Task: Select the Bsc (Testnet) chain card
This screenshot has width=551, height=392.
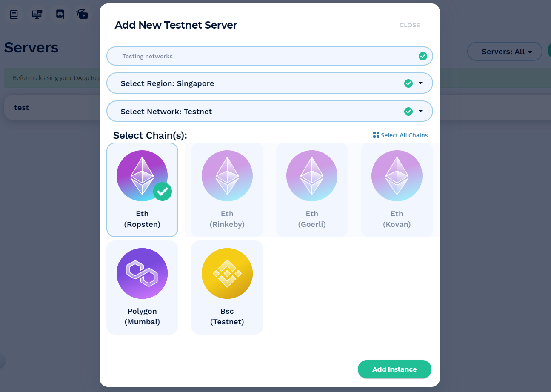Action: (x=227, y=287)
